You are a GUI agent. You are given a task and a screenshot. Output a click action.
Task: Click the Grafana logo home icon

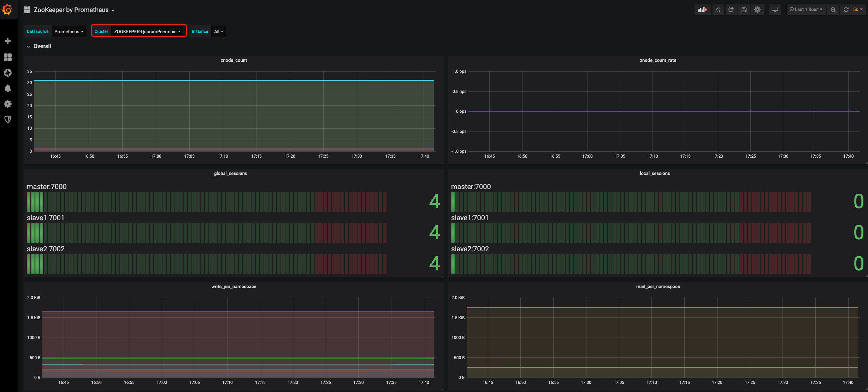(x=7, y=10)
